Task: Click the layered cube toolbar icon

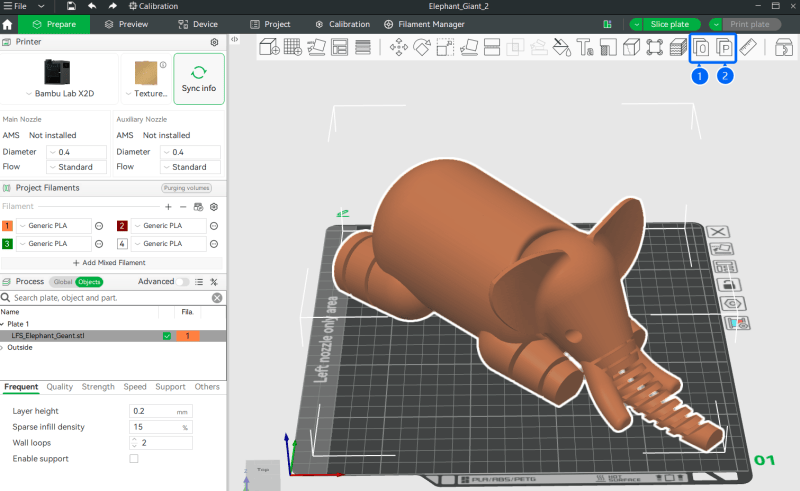Action: pos(678,47)
